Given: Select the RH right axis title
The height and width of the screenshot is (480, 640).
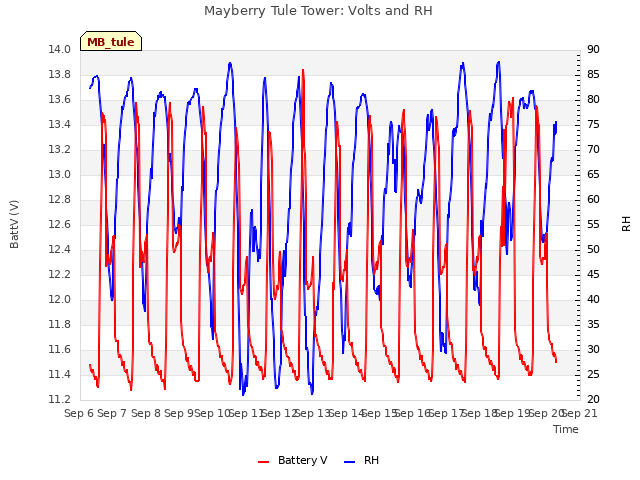Looking at the screenshot, I should tap(626, 224).
